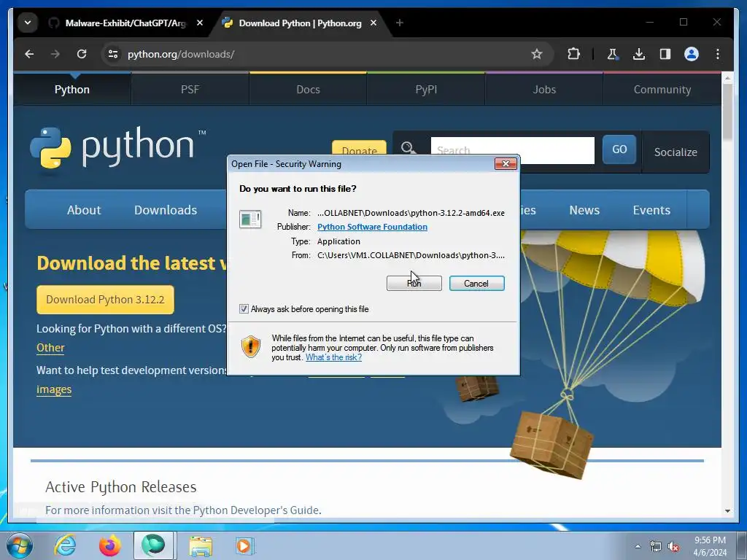Open the About menu item
The width and height of the screenshot is (747, 560).
(84, 210)
